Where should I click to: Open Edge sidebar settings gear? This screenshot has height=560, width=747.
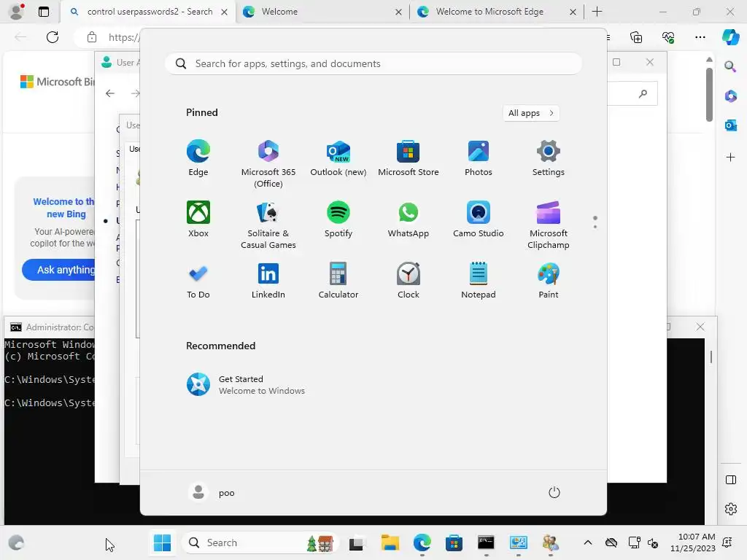pos(730,509)
